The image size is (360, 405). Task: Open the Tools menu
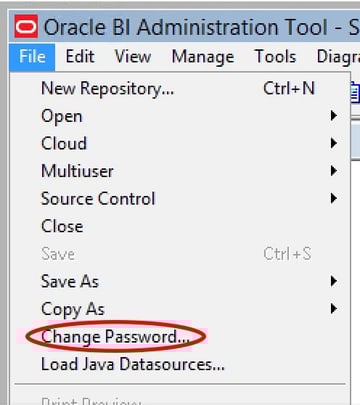coord(275,57)
